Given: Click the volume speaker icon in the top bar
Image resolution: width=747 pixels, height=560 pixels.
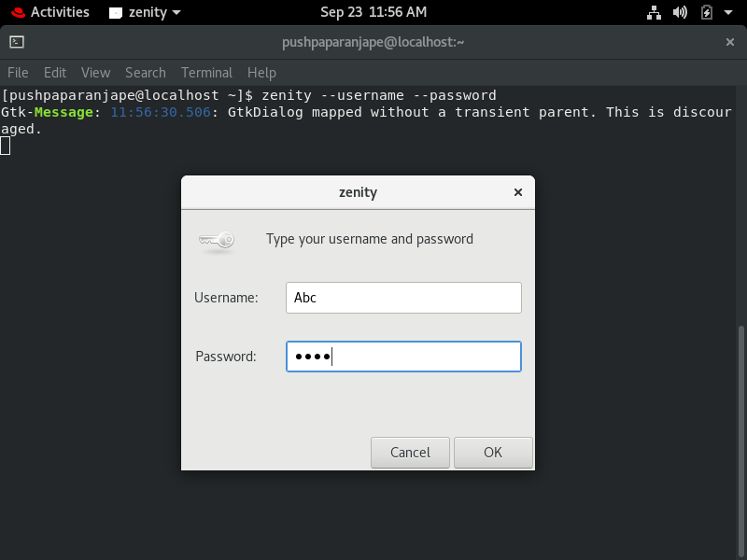Looking at the screenshot, I should [x=680, y=12].
